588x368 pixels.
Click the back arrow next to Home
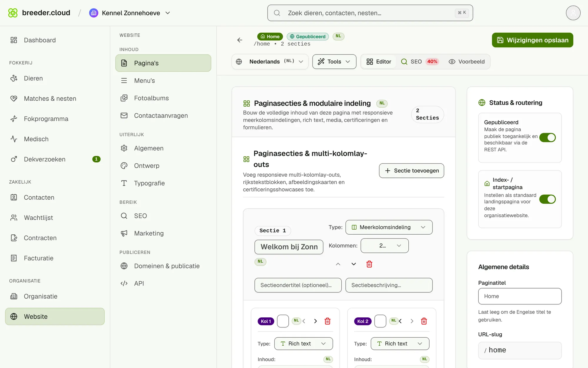pyautogui.click(x=240, y=40)
